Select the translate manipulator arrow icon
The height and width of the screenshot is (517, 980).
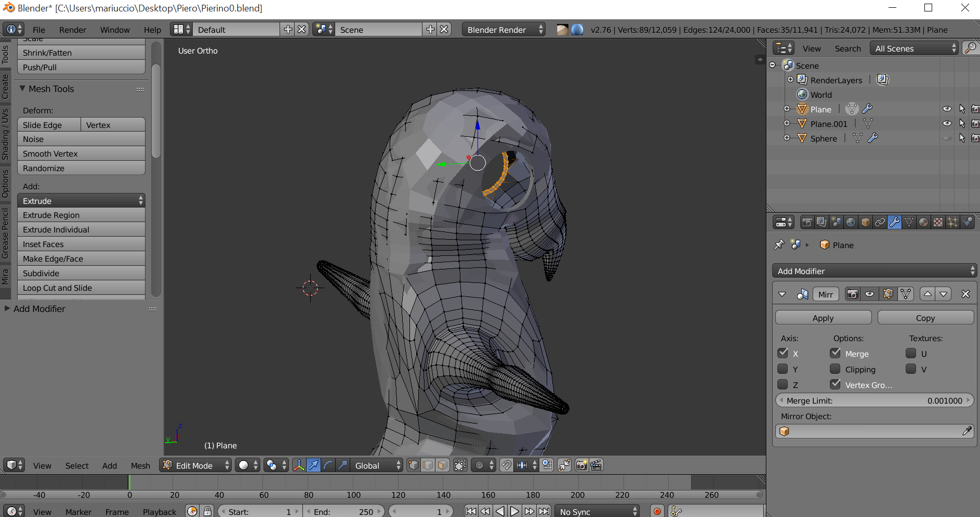coord(313,465)
